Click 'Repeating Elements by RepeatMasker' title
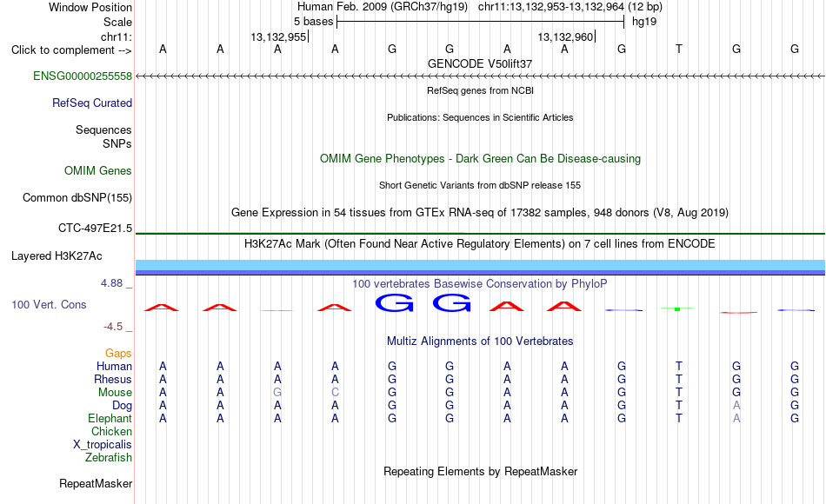 (481, 471)
